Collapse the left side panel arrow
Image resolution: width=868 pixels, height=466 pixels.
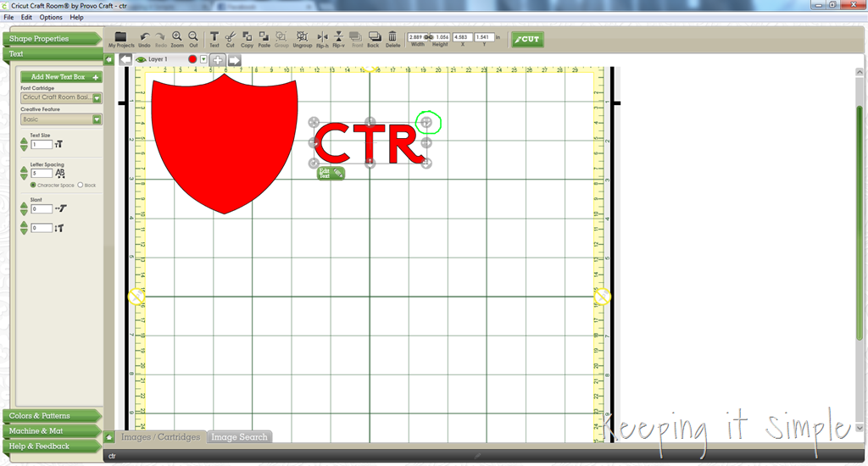(x=109, y=60)
